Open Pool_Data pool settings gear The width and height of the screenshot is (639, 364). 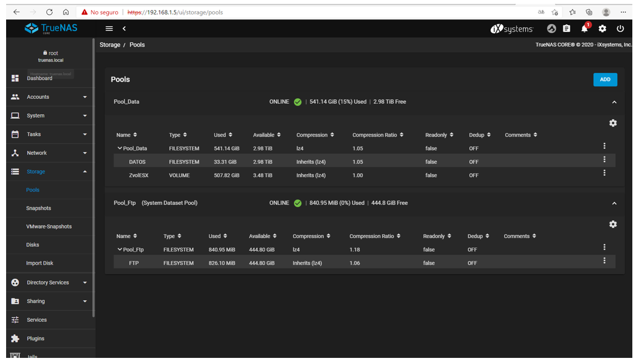(x=613, y=123)
